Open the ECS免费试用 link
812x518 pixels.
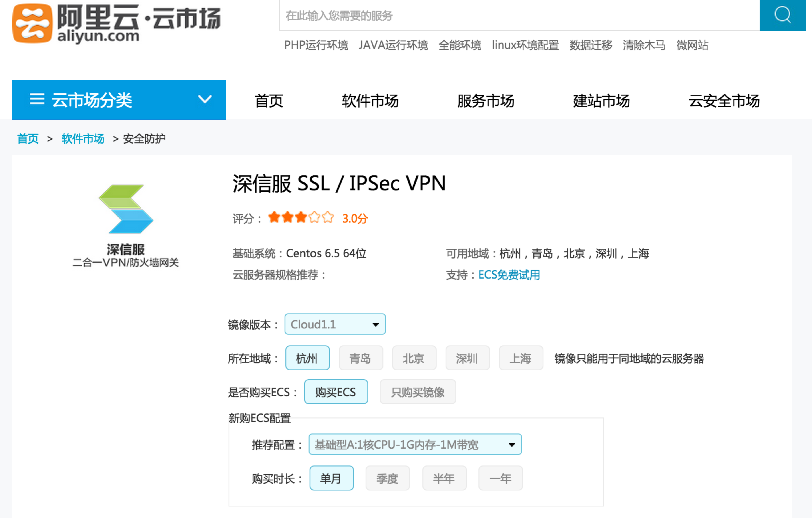[509, 275]
